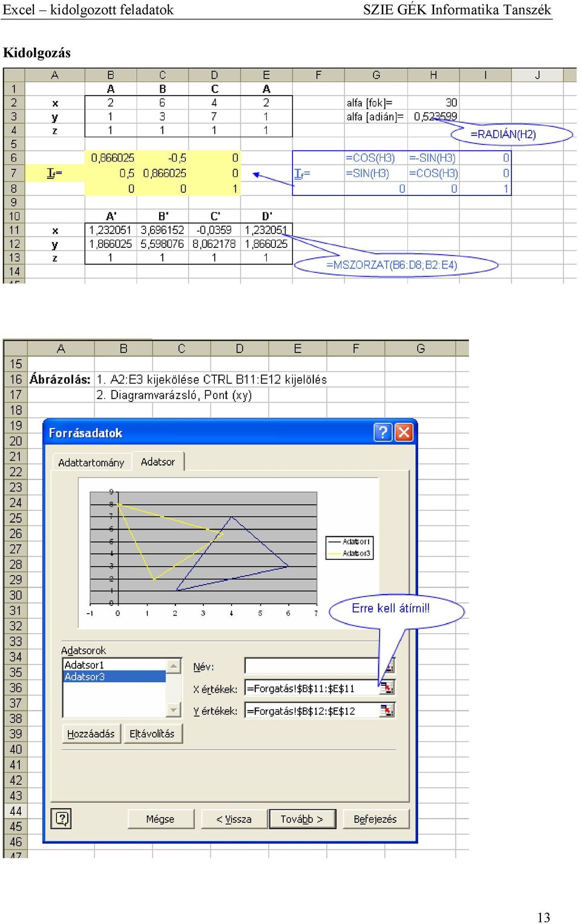Click the range selector icon beside Név field
The width and height of the screenshot is (581, 924).
(x=389, y=666)
